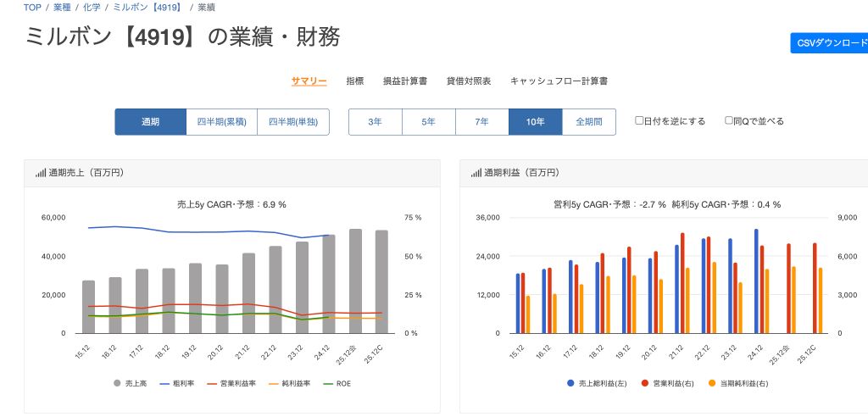Choose the 7年 range button

pos(482,122)
